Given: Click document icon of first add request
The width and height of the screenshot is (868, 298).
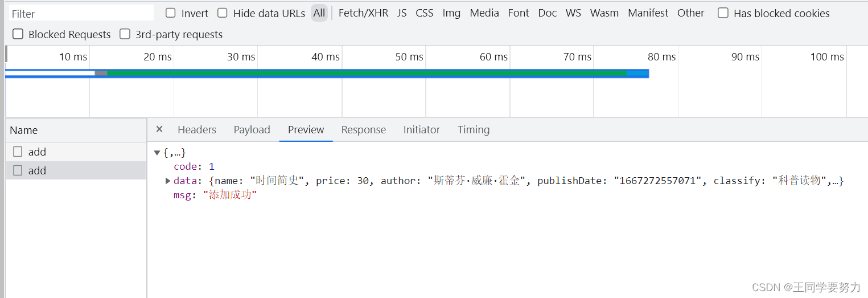Looking at the screenshot, I should [18, 152].
